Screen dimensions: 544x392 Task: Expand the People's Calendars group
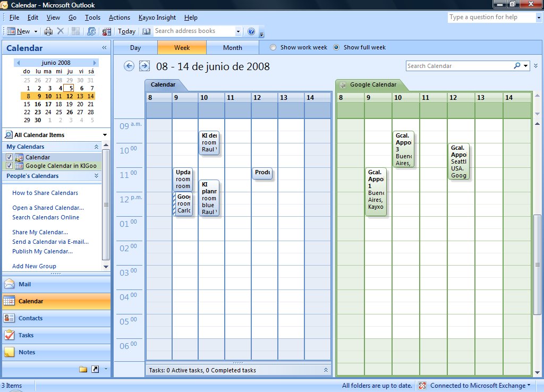click(x=97, y=176)
